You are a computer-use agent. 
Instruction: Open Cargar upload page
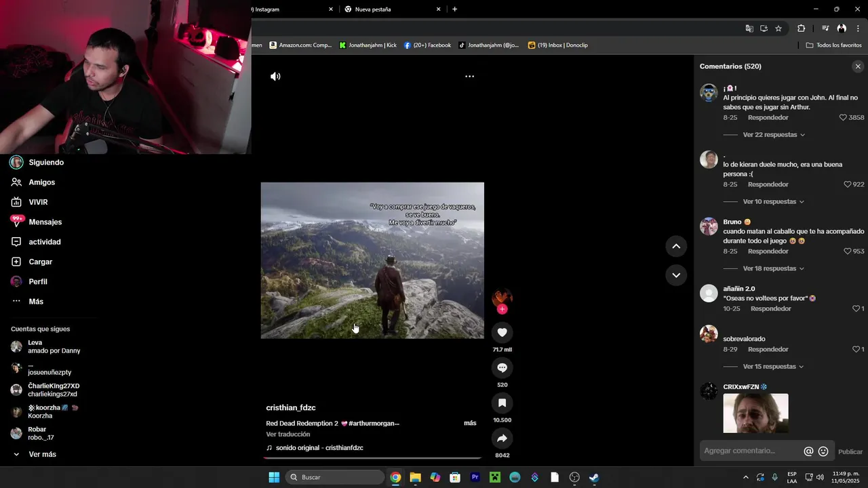pos(40,262)
